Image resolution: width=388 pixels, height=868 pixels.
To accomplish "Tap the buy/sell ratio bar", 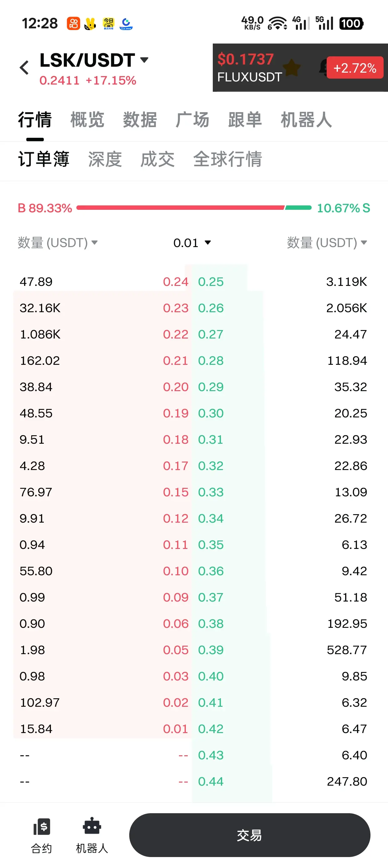I will coord(194,208).
